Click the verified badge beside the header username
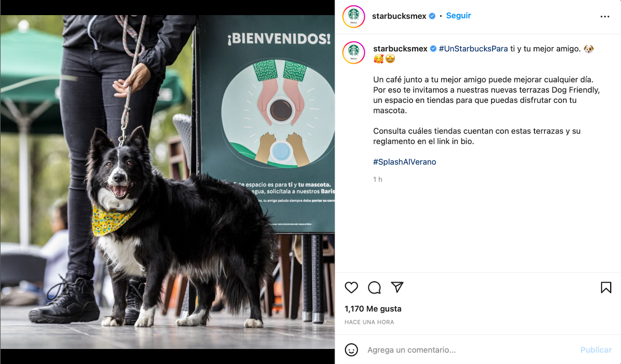The image size is (621, 364). coord(432,16)
